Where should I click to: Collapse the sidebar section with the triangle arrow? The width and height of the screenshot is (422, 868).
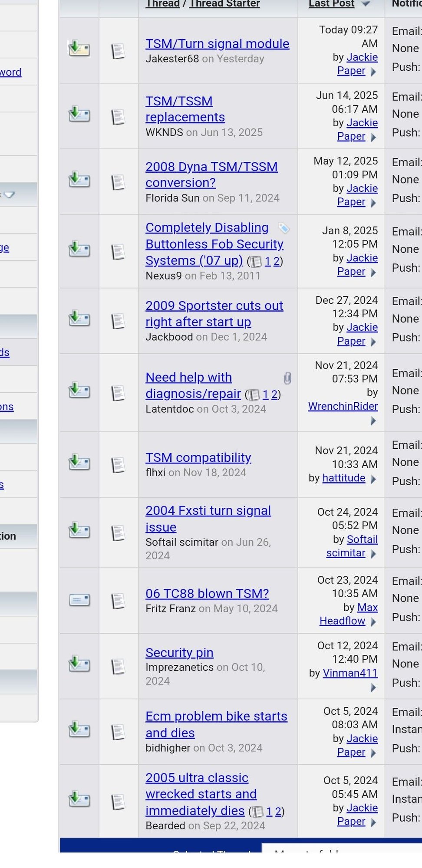[10, 194]
